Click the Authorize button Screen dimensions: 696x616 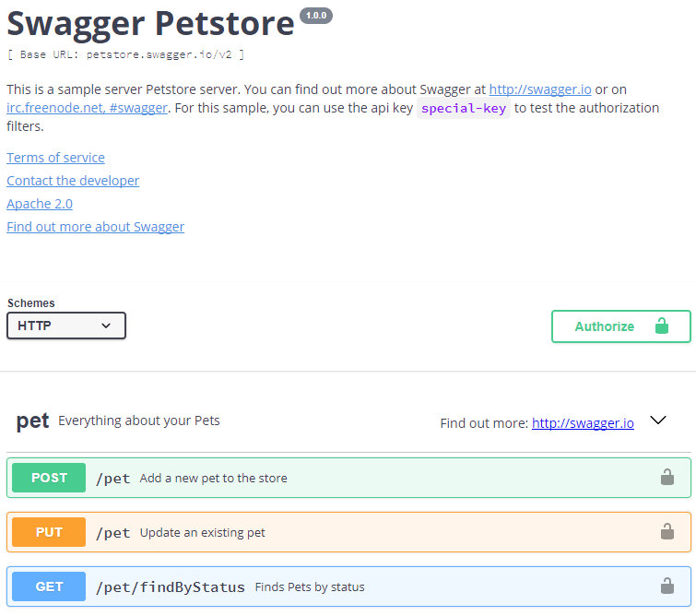621,326
